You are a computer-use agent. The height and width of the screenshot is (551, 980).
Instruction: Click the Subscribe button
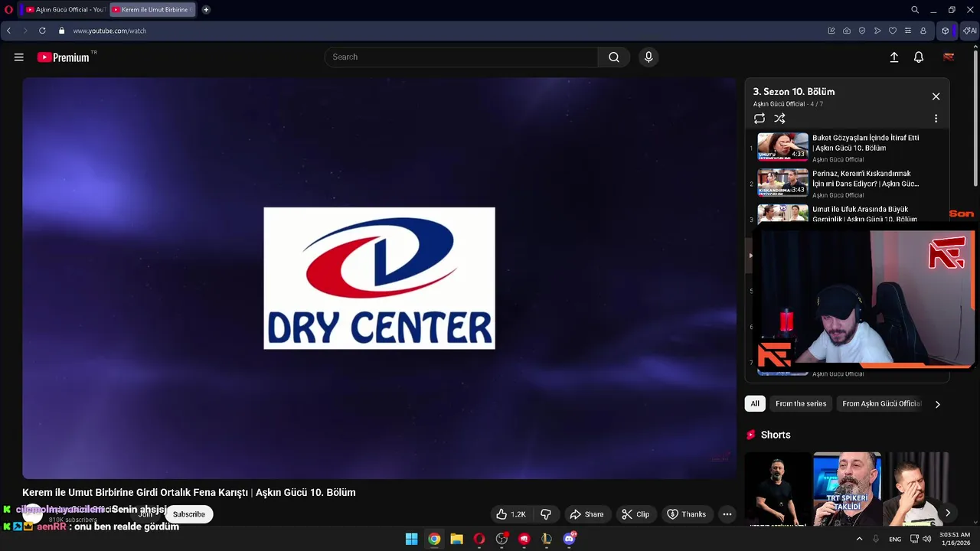189,514
